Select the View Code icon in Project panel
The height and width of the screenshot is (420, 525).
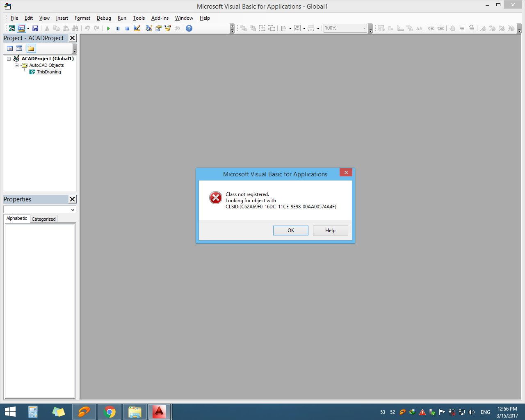pos(10,48)
